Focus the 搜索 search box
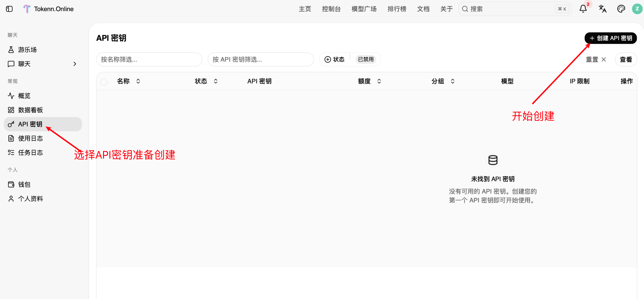644x299 pixels. pyautogui.click(x=515, y=9)
